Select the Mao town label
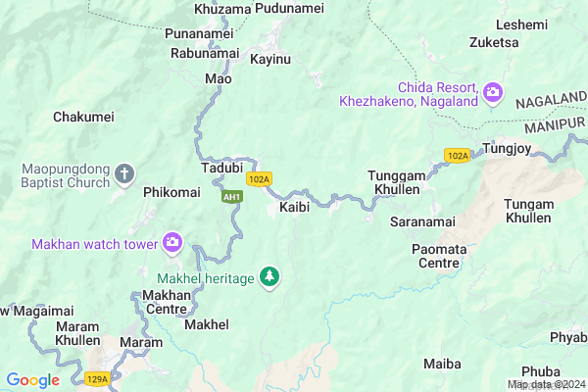Screen dimensions: 588x392 pos(219,78)
